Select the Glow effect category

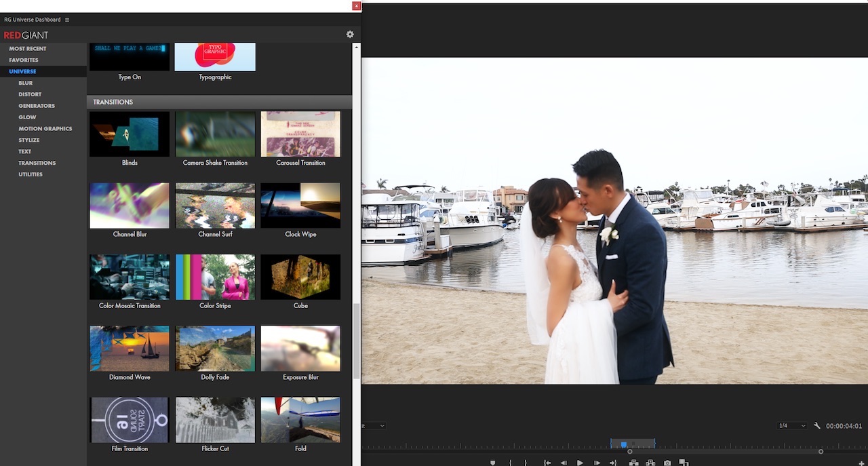click(27, 117)
